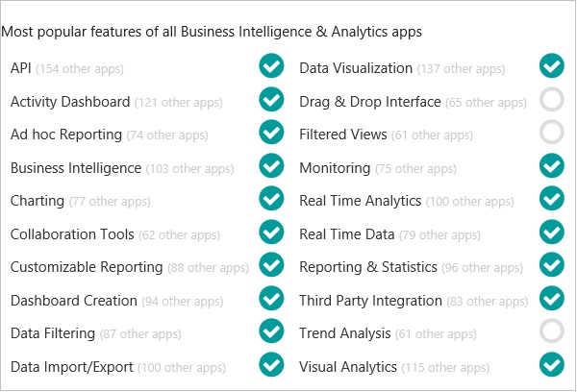577x392 pixels.
Task: Click the unchecked circle beside Filtered Views
Action: 551,133
